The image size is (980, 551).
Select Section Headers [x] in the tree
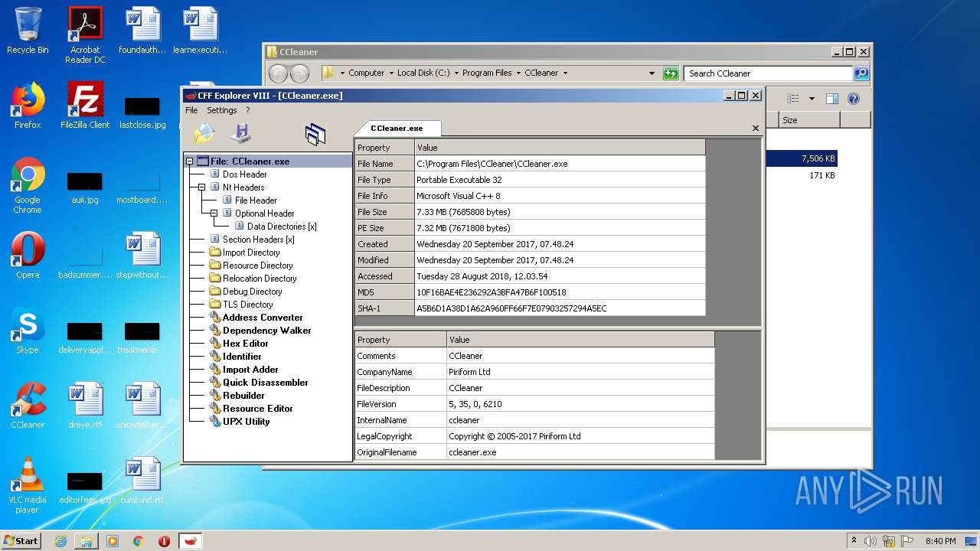pyautogui.click(x=258, y=240)
